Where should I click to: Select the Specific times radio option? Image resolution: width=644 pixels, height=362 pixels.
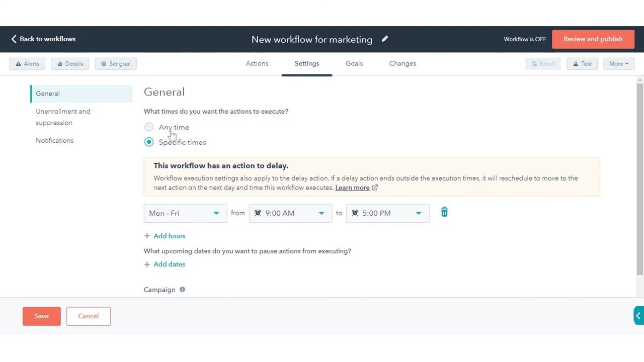point(149,142)
